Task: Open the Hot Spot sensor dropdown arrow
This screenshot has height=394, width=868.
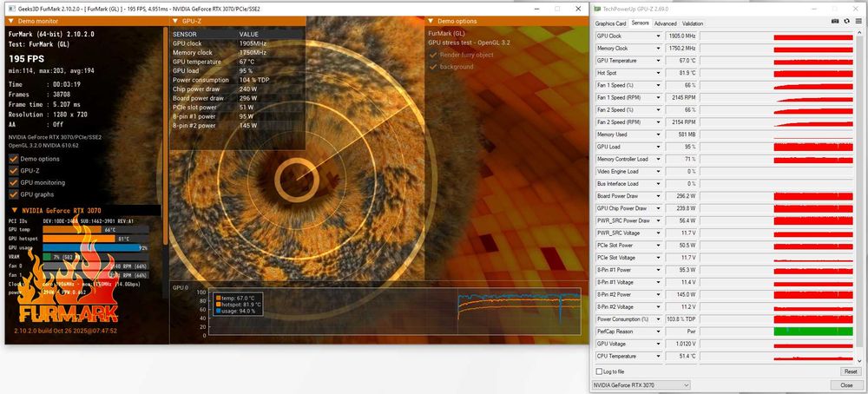Action: pyautogui.click(x=658, y=73)
